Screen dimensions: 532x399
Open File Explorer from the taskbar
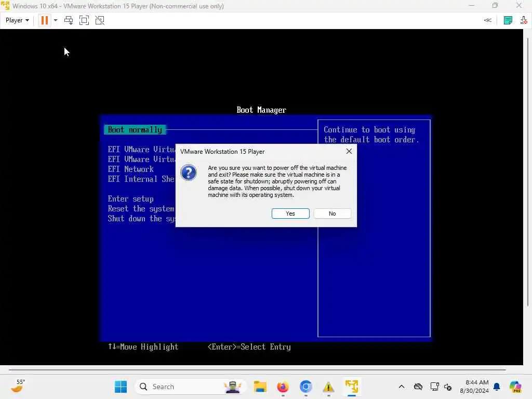(260, 387)
